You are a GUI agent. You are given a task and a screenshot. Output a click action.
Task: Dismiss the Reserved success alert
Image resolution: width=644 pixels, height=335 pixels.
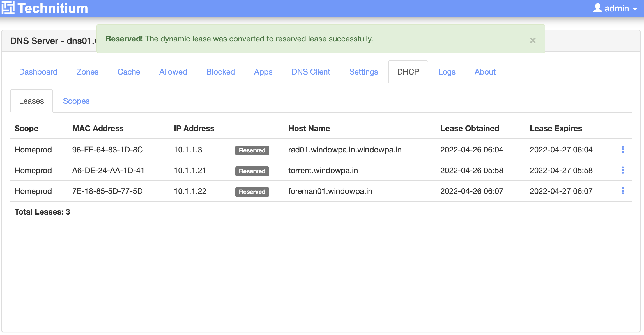tap(532, 41)
